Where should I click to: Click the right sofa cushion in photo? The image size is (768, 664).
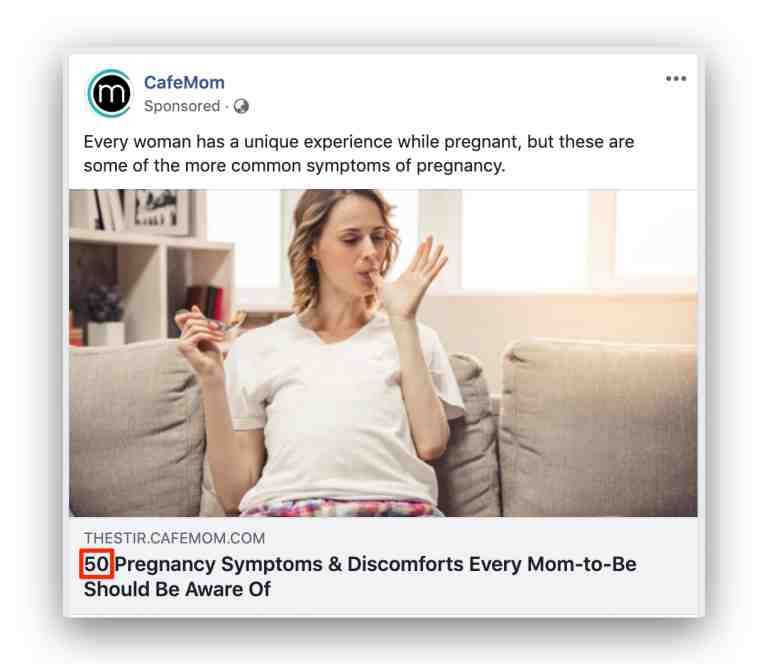(598, 426)
